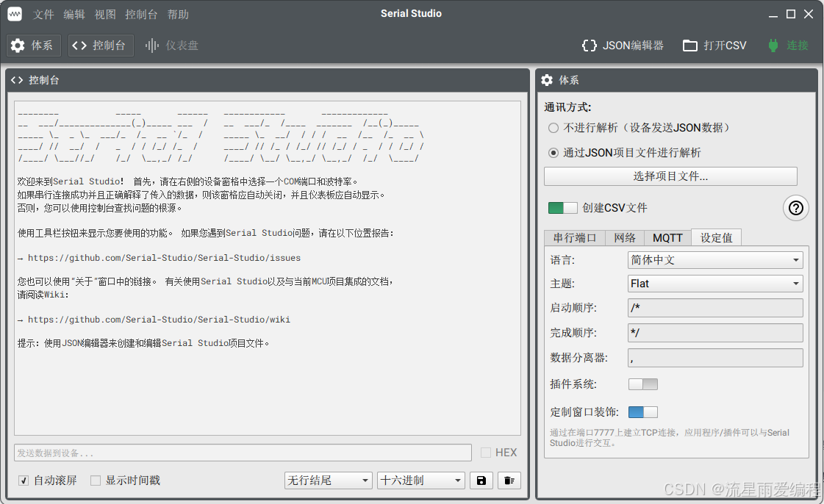Toggle the HEX checkbox

486,453
